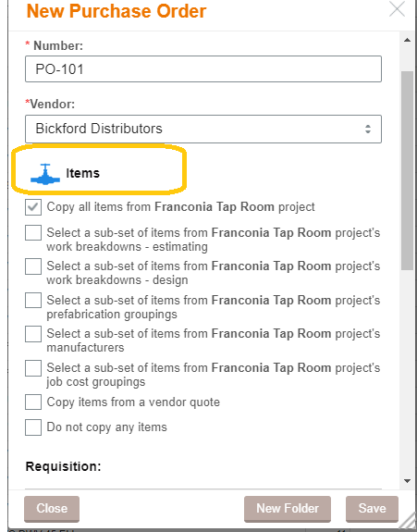This screenshot has width=417, height=532.
Task: Select sub-set from job cost groupings
Action: (x=33, y=368)
